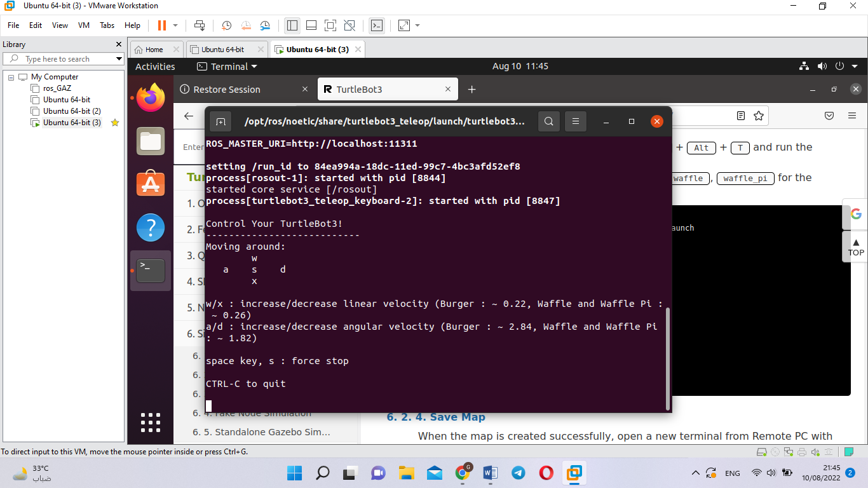The width and height of the screenshot is (868, 488).
Task: Open Ubuntu Software from the dock
Action: click(151, 184)
